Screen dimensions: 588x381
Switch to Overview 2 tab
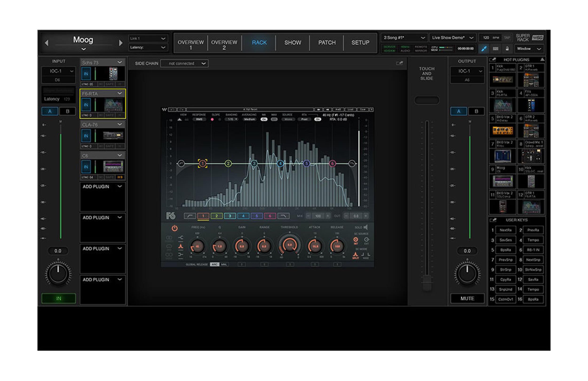click(x=224, y=43)
